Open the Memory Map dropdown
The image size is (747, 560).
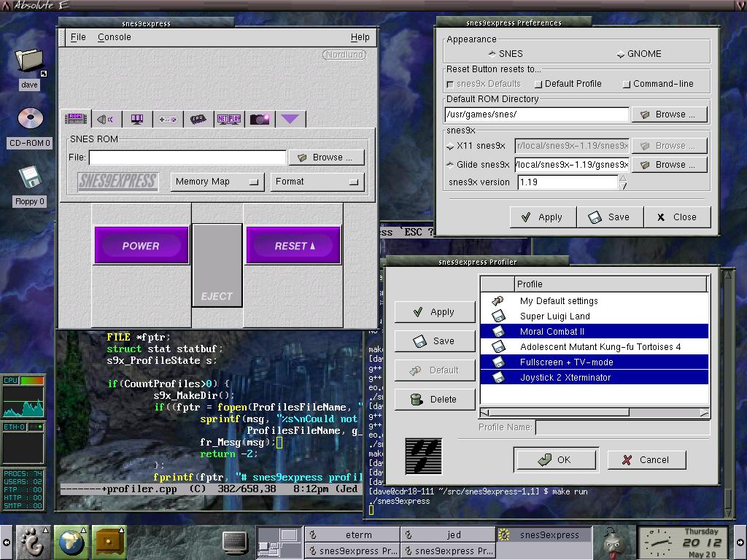click(x=217, y=182)
